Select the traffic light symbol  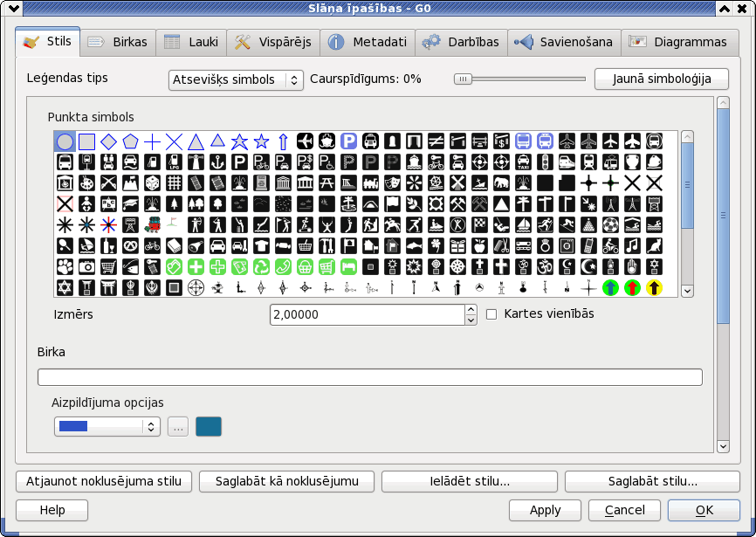pyautogui.click(x=546, y=162)
